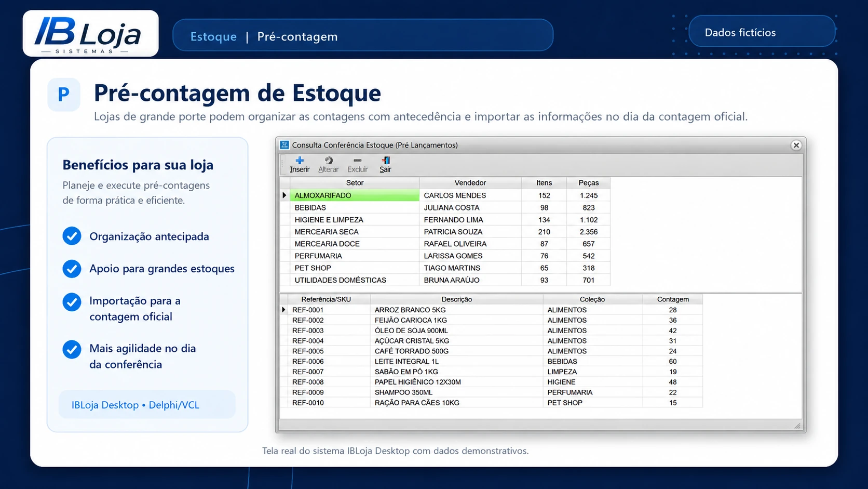
Task: Sort by the Itens column header
Action: click(x=544, y=183)
